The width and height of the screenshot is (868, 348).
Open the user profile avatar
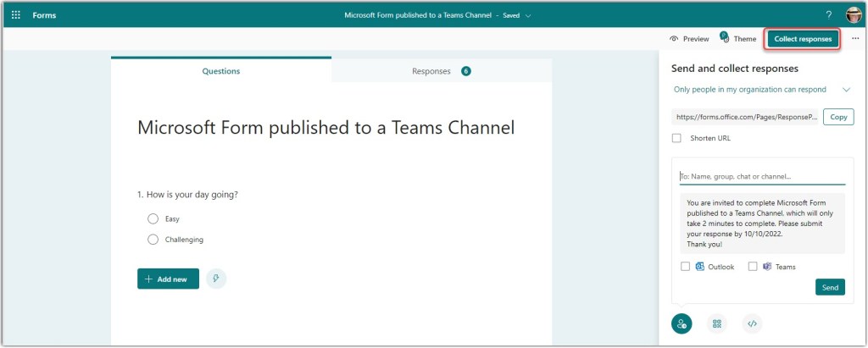(x=853, y=14)
